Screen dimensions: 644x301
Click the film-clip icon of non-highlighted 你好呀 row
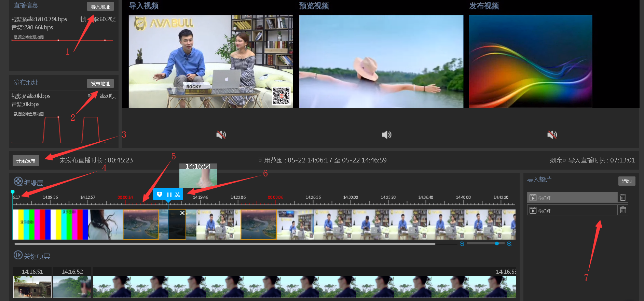click(533, 210)
